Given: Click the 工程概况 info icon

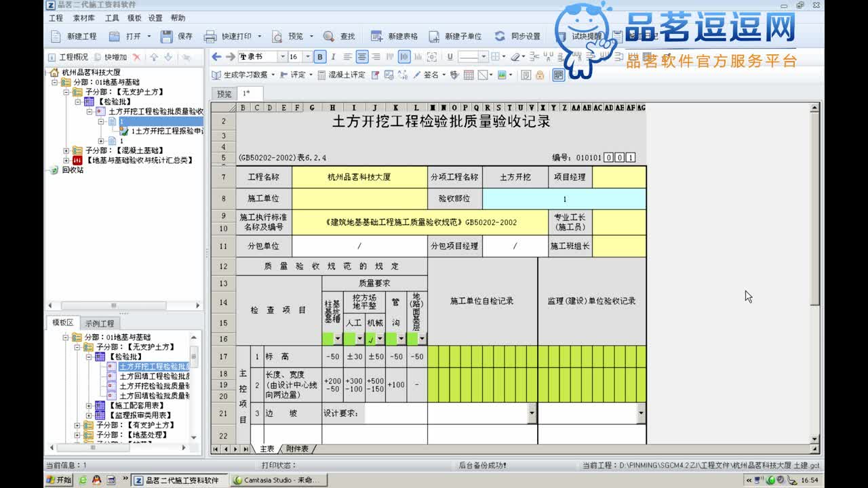Looking at the screenshot, I should (53, 58).
